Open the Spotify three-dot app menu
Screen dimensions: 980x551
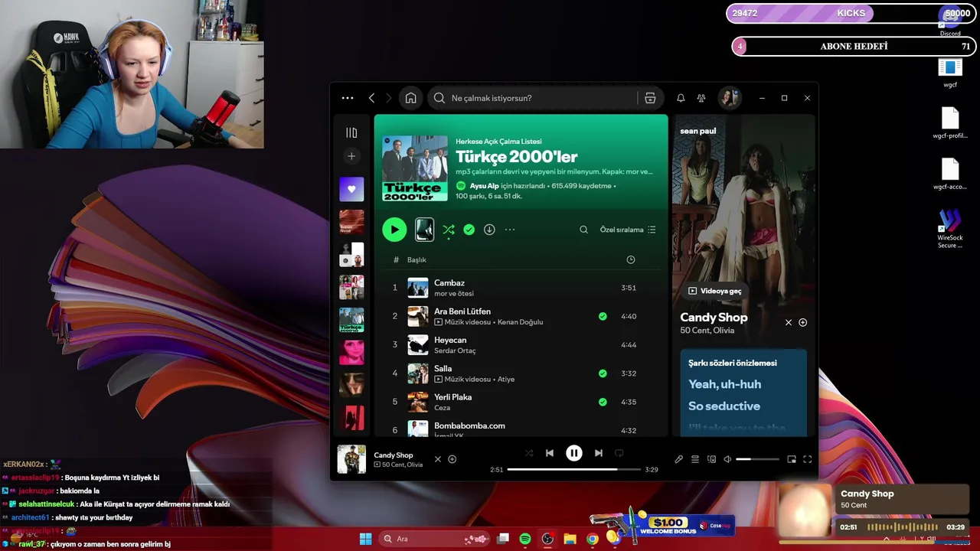(x=348, y=98)
